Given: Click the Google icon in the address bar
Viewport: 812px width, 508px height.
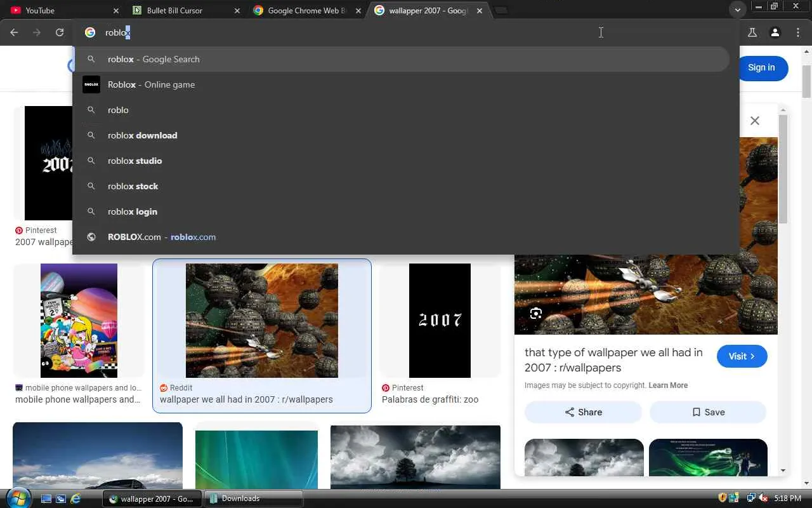Looking at the screenshot, I should tap(90, 32).
